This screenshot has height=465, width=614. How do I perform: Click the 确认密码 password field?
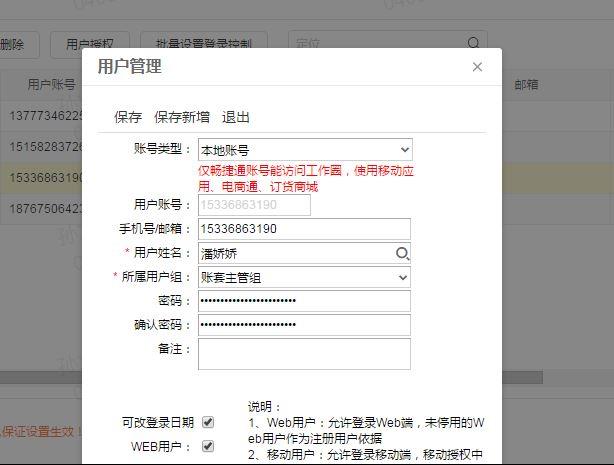click(304, 325)
